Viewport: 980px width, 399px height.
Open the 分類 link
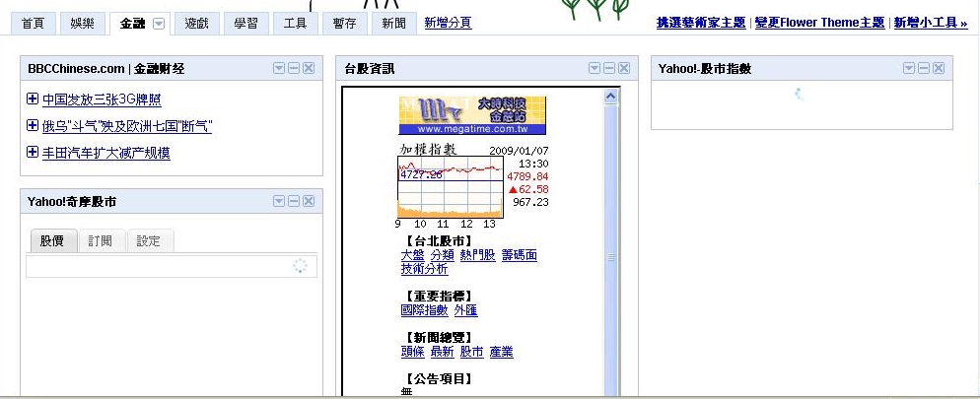442,255
